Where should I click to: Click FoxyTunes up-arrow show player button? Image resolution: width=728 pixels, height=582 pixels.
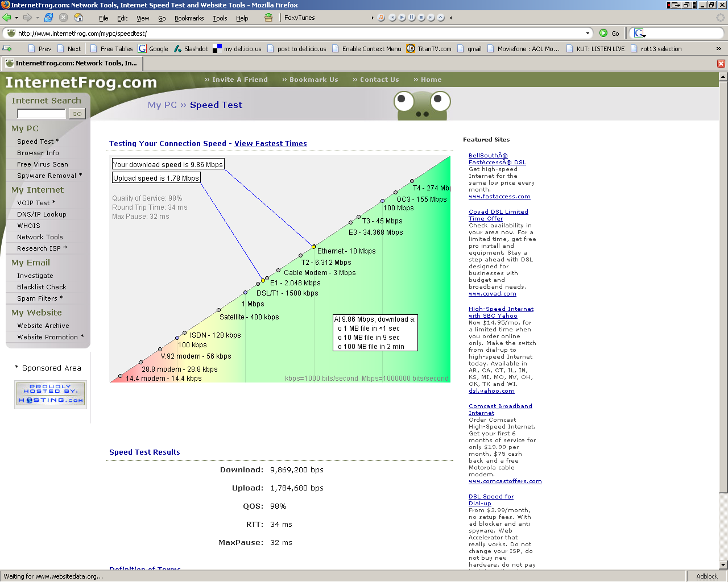click(441, 18)
